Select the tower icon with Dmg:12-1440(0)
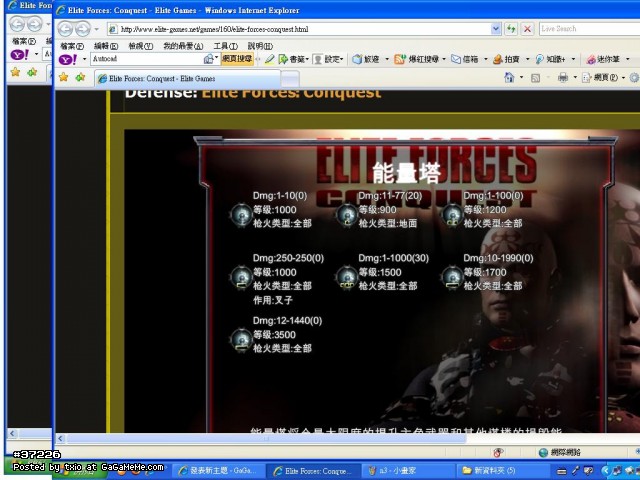Screen dimensions: 640x480 click(241, 340)
